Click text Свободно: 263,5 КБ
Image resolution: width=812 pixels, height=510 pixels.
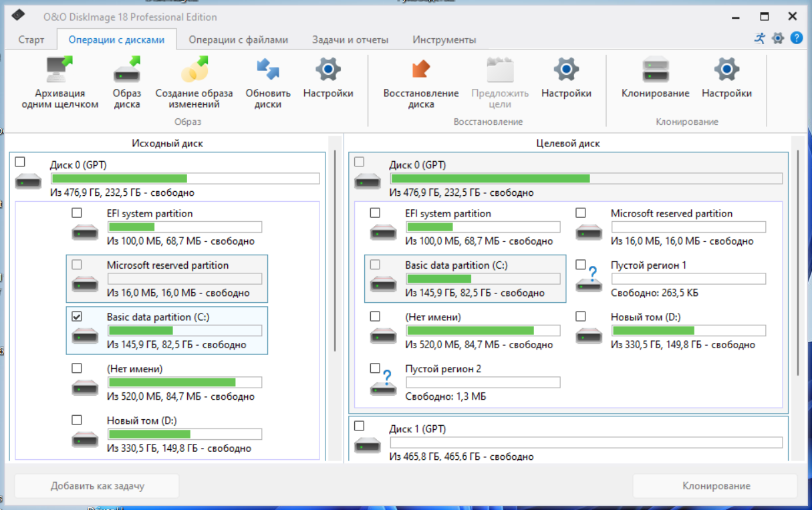coord(655,293)
